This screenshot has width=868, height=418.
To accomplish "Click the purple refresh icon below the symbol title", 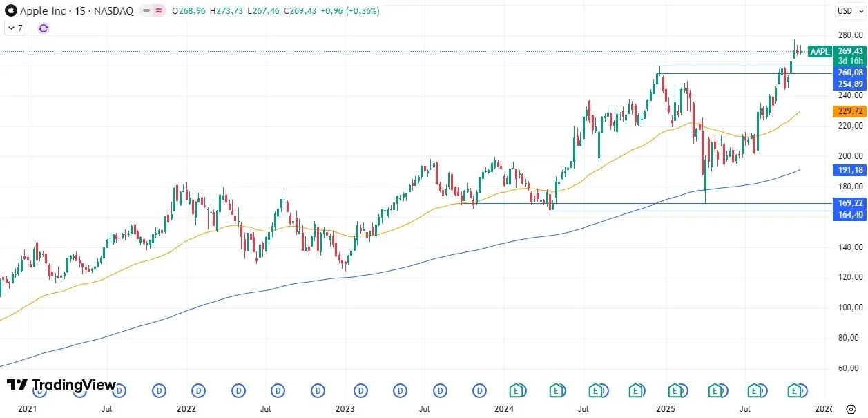I will click(x=43, y=28).
